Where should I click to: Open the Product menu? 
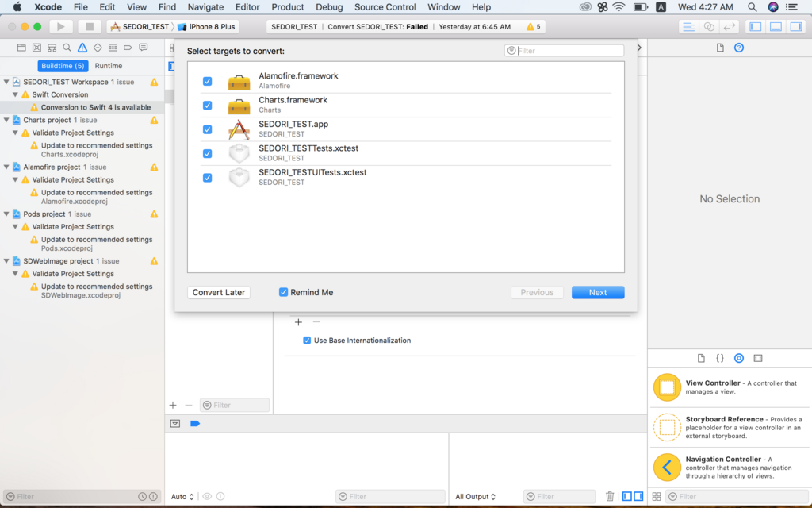287,6
